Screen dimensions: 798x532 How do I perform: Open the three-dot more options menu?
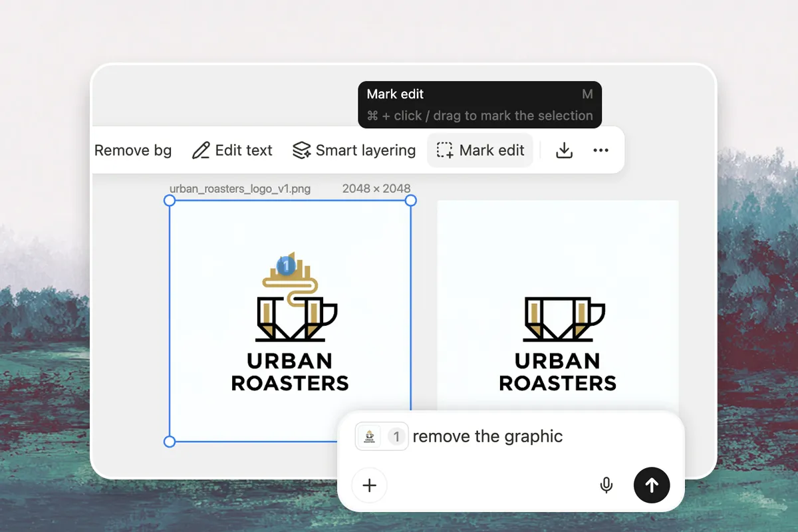click(x=600, y=150)
